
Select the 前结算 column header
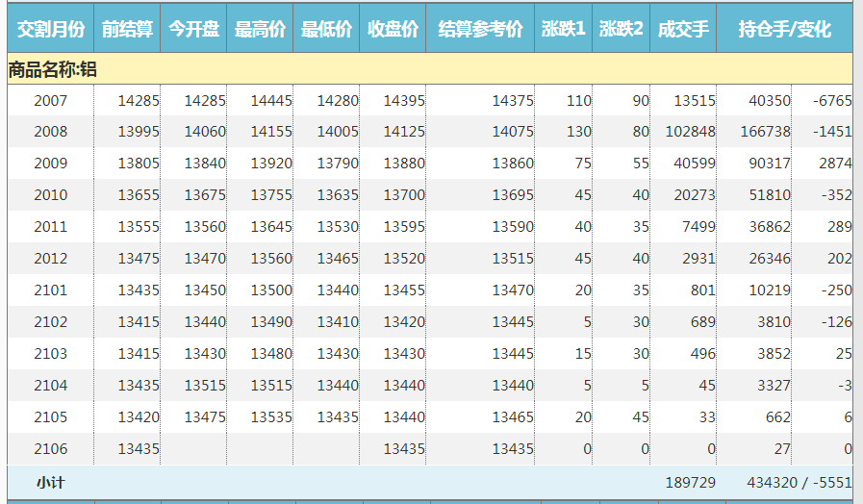(127, 30)
